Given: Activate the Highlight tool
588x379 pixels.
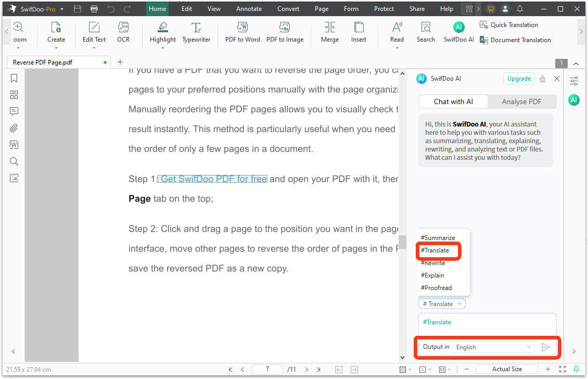Looking at the screenshot, I should click(x=163, y=34).
